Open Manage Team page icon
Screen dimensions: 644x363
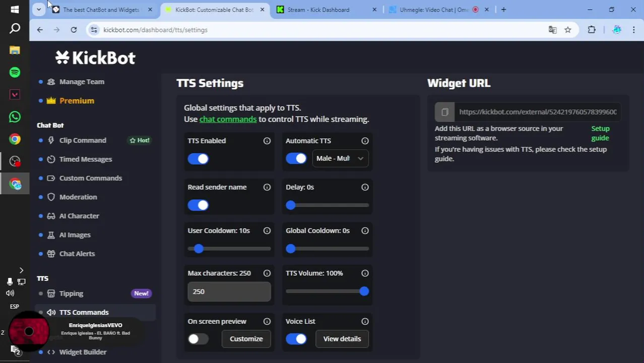51,82
